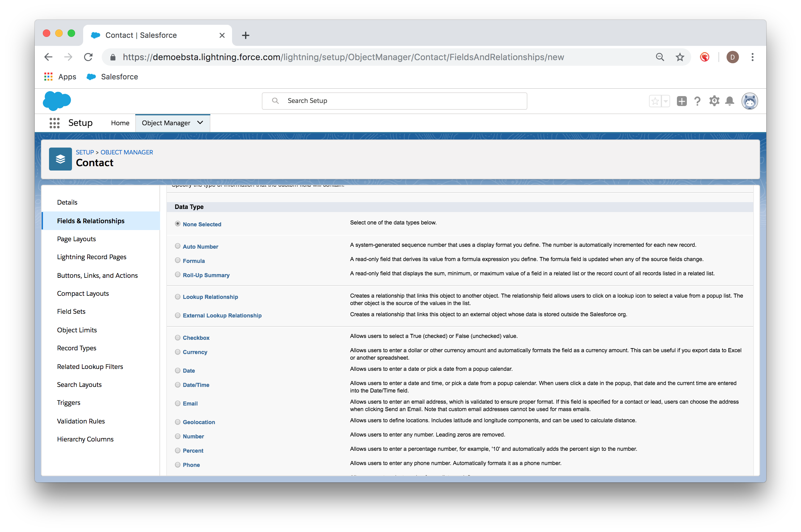Open Chrome's three-dot menu
Viewport: 801px width, 532px height.
pyautogui.click(x=753, y=57)
